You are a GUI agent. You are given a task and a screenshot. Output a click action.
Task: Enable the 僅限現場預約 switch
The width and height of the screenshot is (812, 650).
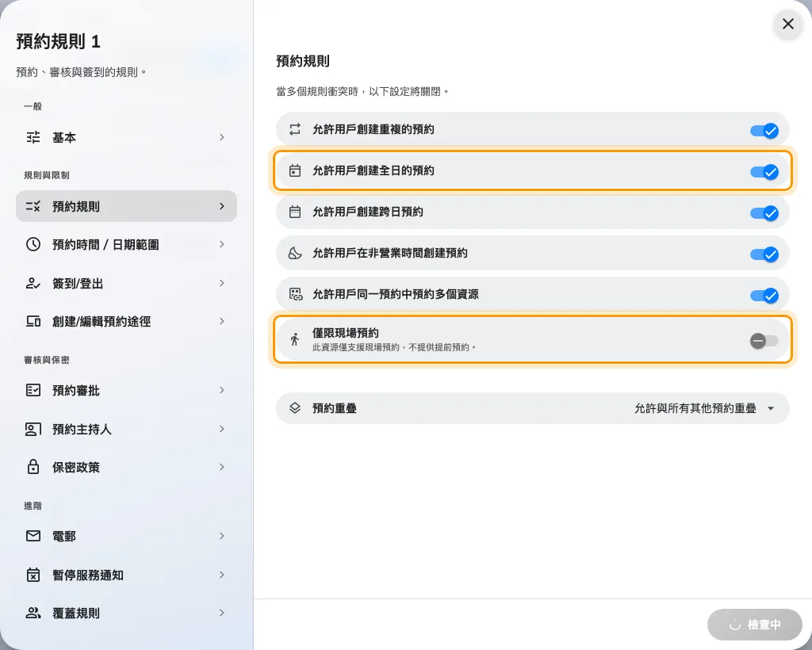764,341
